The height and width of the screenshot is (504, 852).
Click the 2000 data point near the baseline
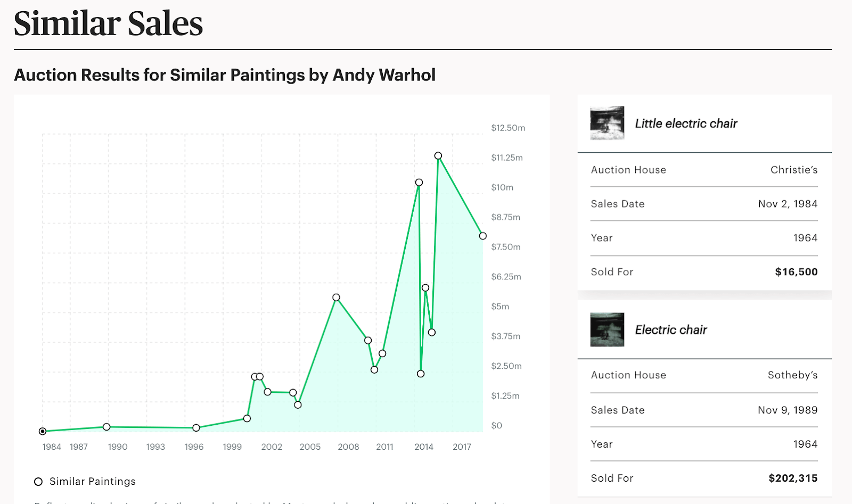coord(247,418)
